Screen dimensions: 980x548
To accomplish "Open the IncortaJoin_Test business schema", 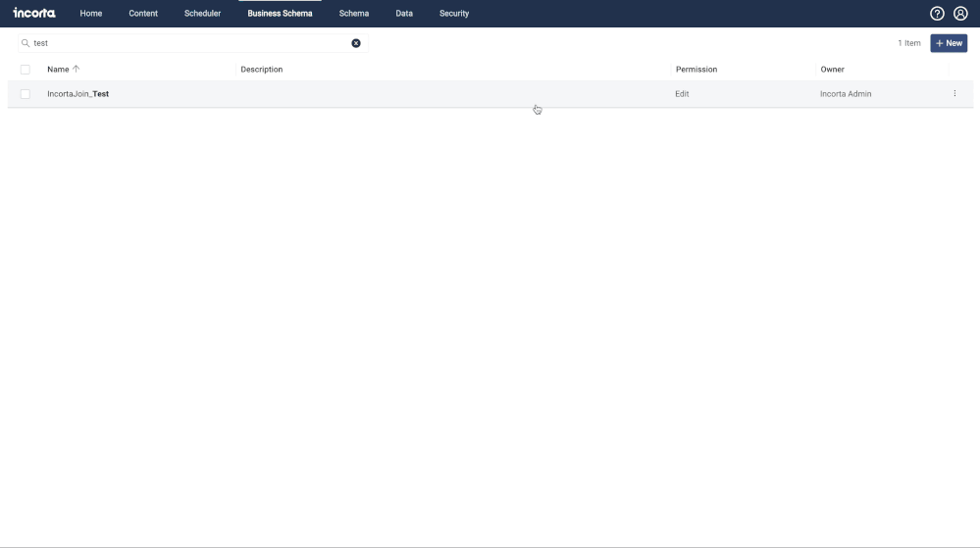I will point(78,94).
